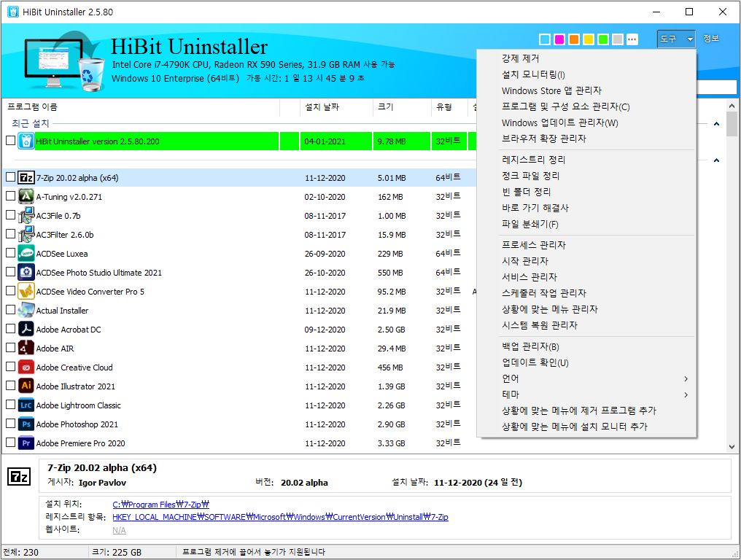This screenshot has width=741, height=560.
Task: Click the Actual Installer icon
Action: pos(26,311)
